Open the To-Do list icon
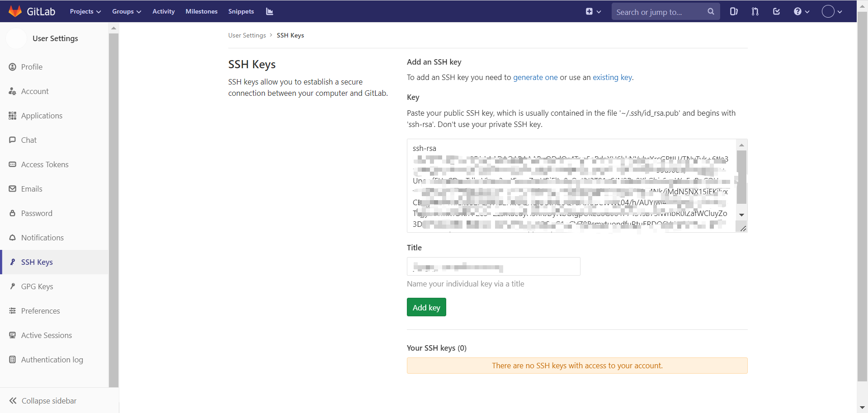Image resolution: width=868 pixels, height=413 pixels. pyautogui.click(x=776, y=11)
